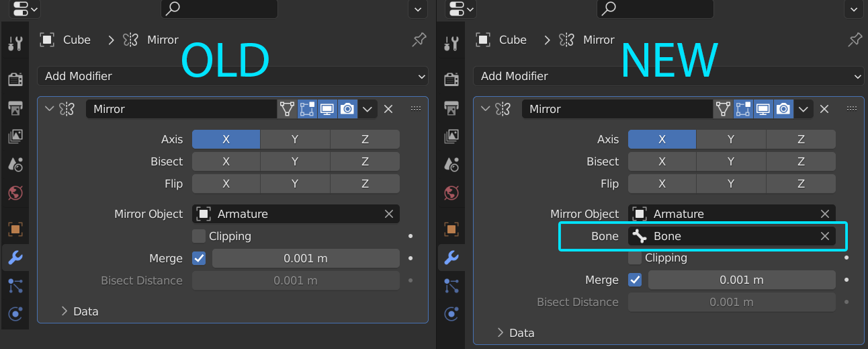Open Output properties tab in OLD panel
The image size is (868, 349).
tap(15, 108)
